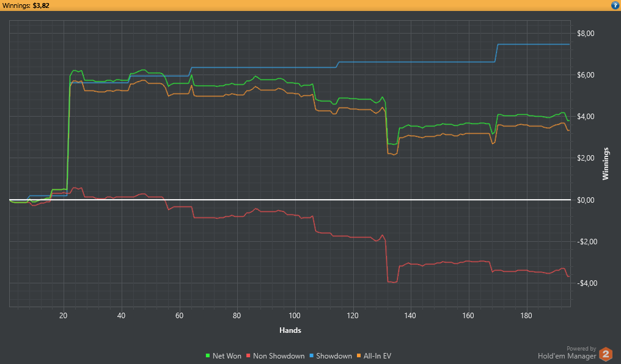Toggle the Net Won legend label
The image size is (621, 364).
click(227, 356)
